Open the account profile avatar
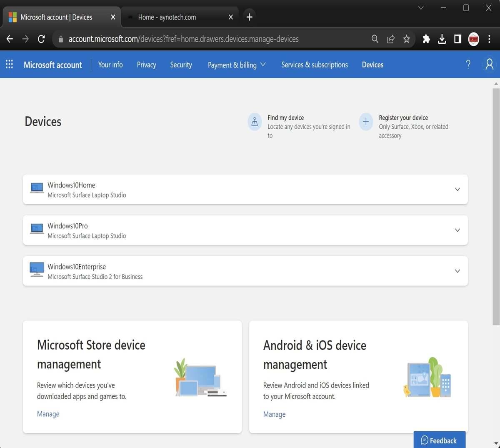 point(489,64)
